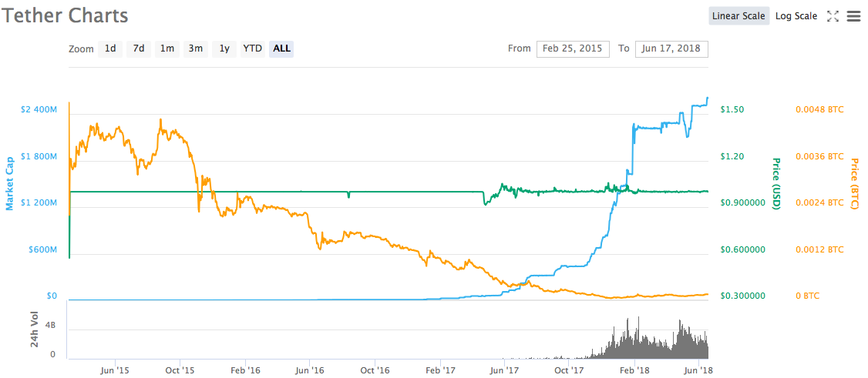The width and height of the screenshot is (868, 378).
Task: Click the Price (USD) axis title
Action: click(776, 183)
